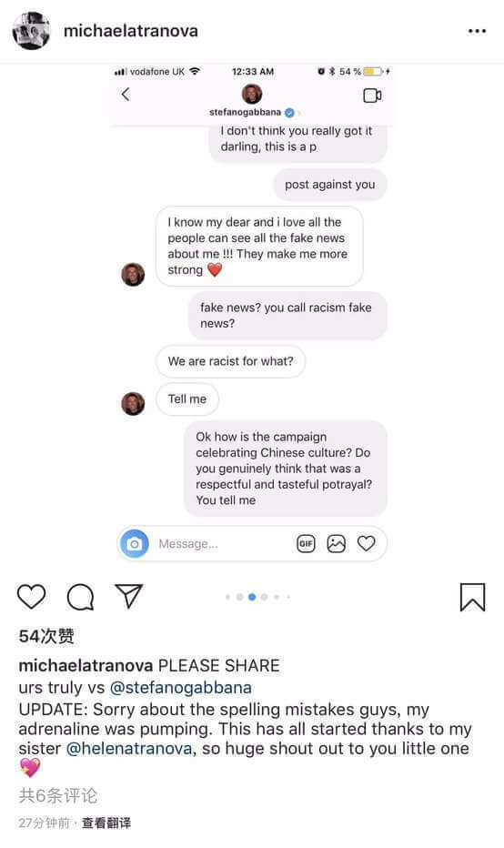Share post with paper plane icon
Screen dimensions: 504x848
(128, 596)
